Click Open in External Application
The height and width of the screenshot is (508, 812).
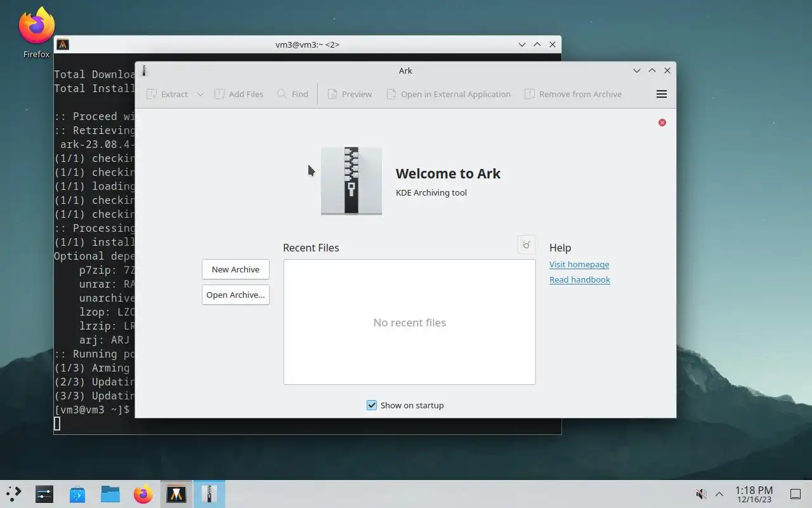tap(448, 94)
